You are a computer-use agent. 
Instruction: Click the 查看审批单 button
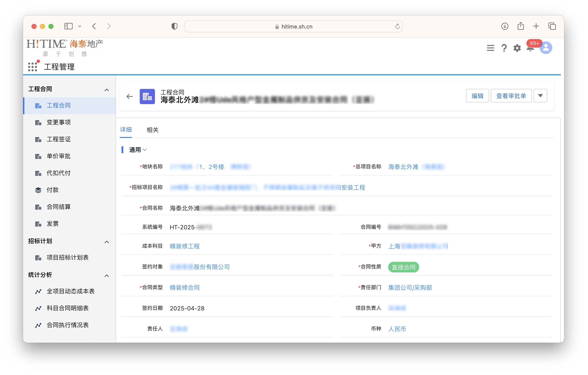(x=511, y=96)
